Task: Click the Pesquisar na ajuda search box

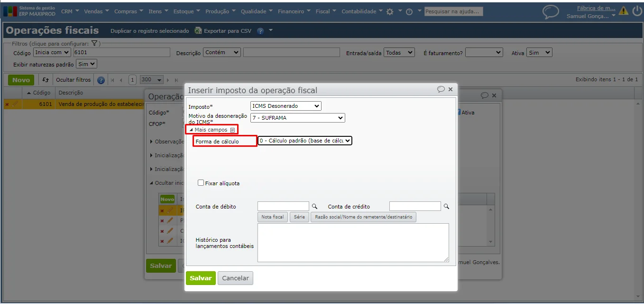Action: [453, 11]
